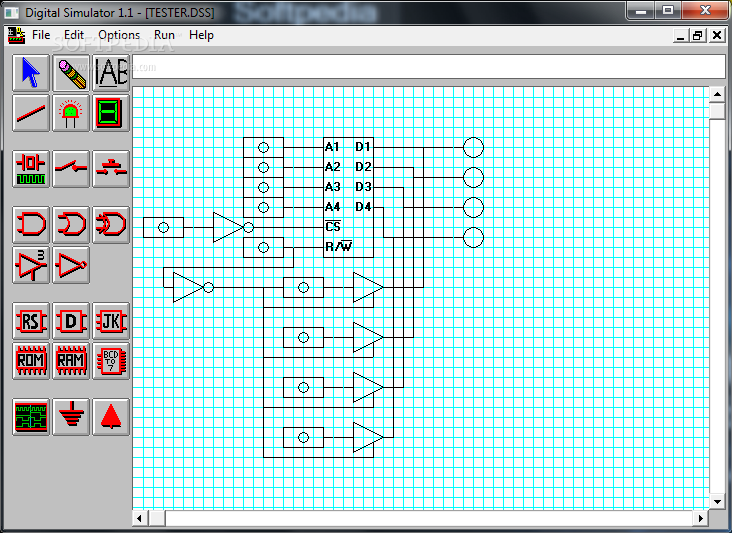Viewport: 732px width, 533px height.
Task: Select the tri-state buffer driving D1 line
Action: click(368, 288)
